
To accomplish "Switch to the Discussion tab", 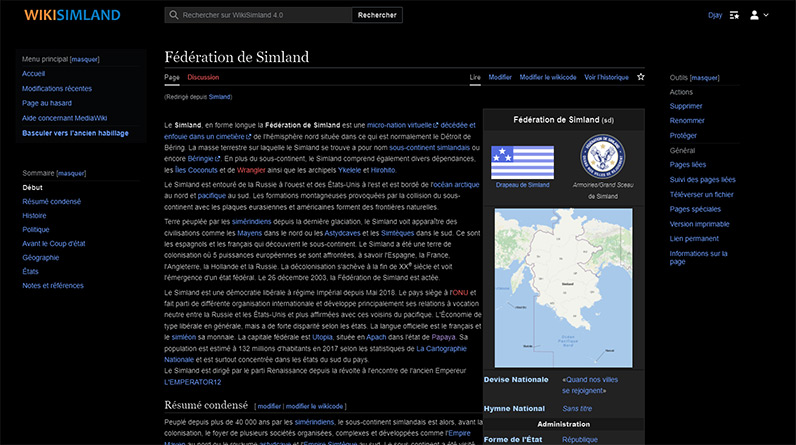I will (203, 77).
